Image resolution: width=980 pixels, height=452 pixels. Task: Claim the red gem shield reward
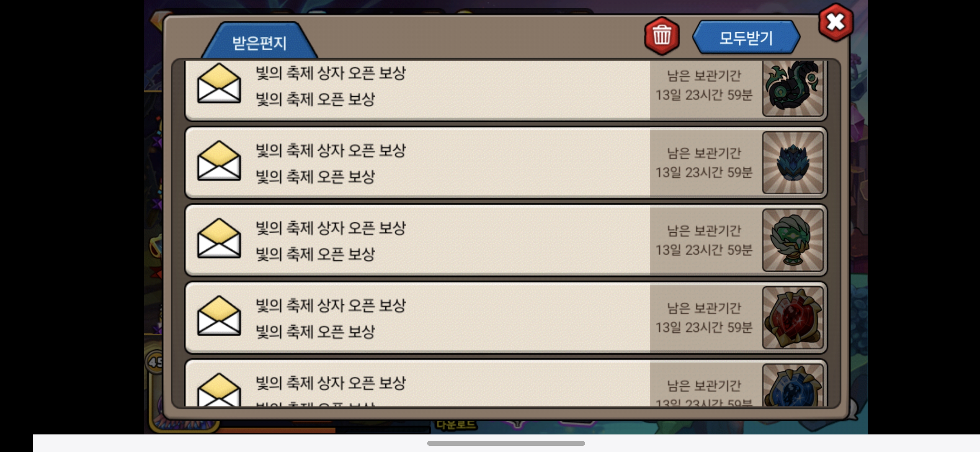[x=793, y=318]
